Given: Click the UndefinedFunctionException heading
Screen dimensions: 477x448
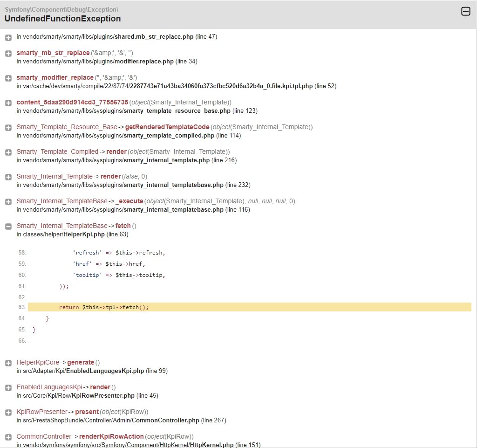Looking at the screenshot, I should point(63,19).
